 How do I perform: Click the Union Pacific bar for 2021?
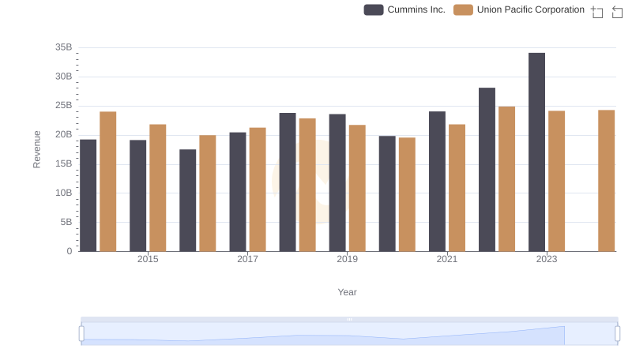(x=457, y=188)
